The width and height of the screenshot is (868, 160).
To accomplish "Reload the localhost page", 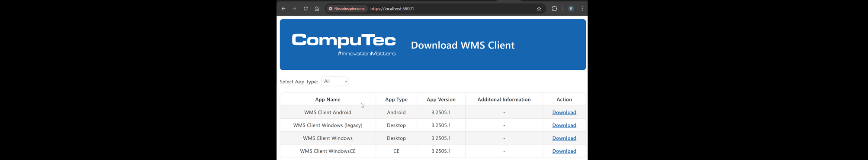I will click(x=305, y=9).
